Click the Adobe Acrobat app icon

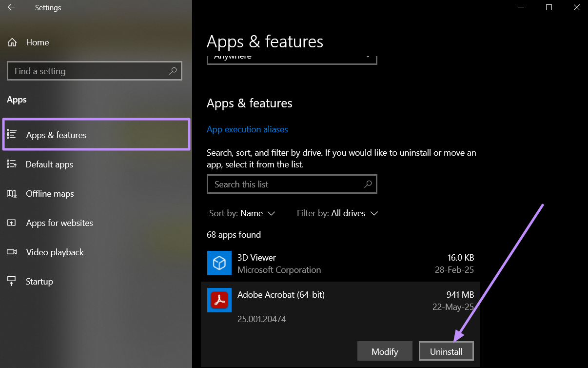click(x=219, y=300)
